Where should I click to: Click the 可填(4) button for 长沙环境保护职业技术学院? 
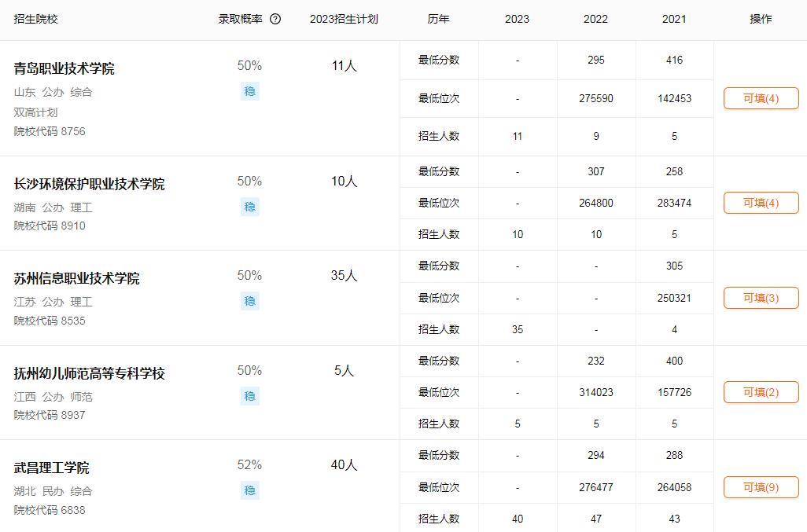tap(761, 203)
